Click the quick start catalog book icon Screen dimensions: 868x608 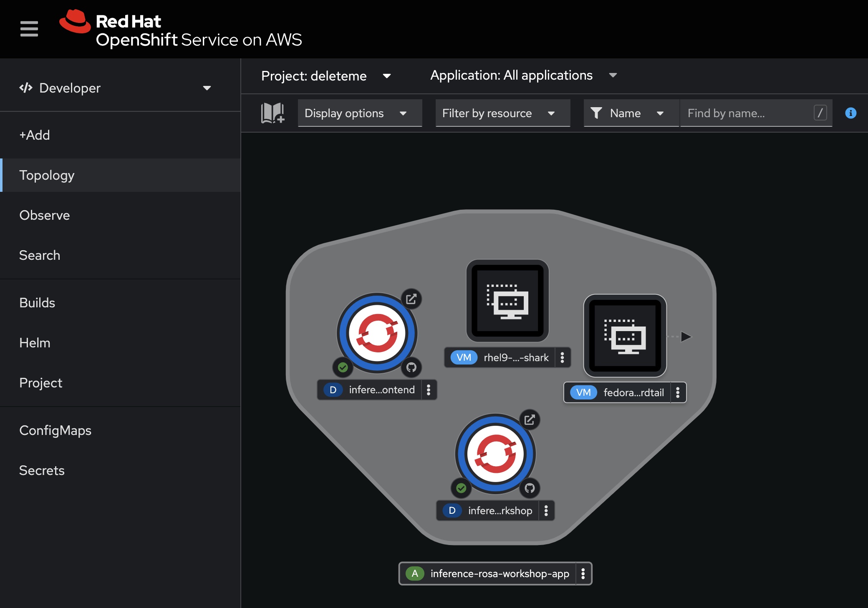point(272,113)
